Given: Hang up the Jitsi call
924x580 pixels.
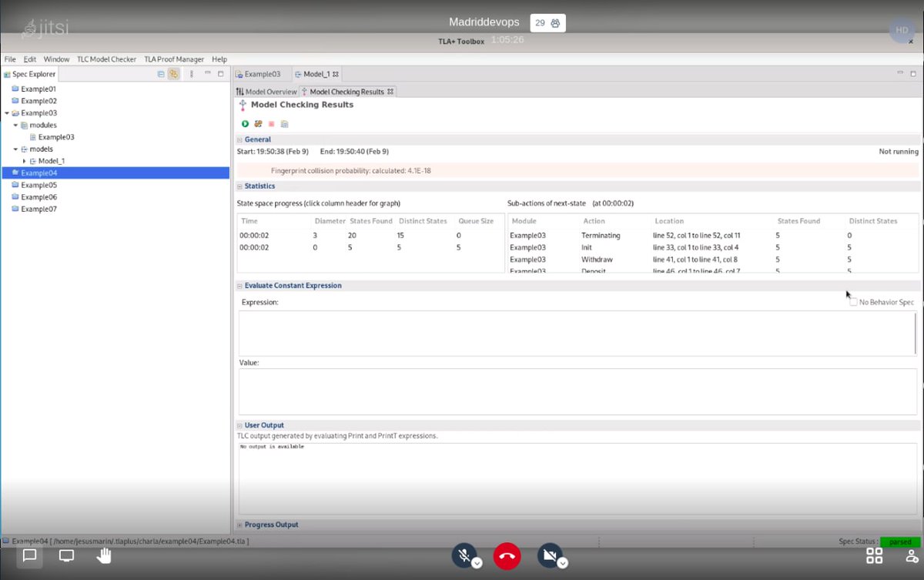Looking at the screenshot, I should [x=507, y=555].
